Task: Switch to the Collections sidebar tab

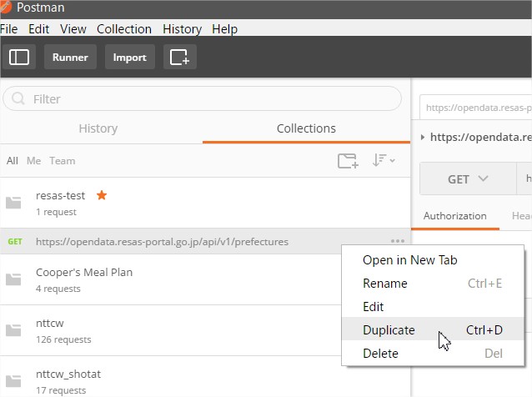Action: tap(306, 128)
